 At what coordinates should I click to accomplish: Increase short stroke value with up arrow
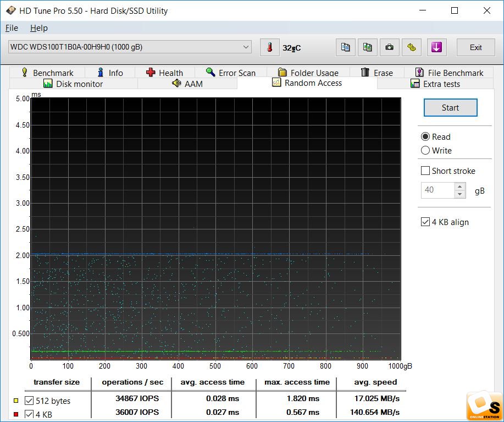460,187
